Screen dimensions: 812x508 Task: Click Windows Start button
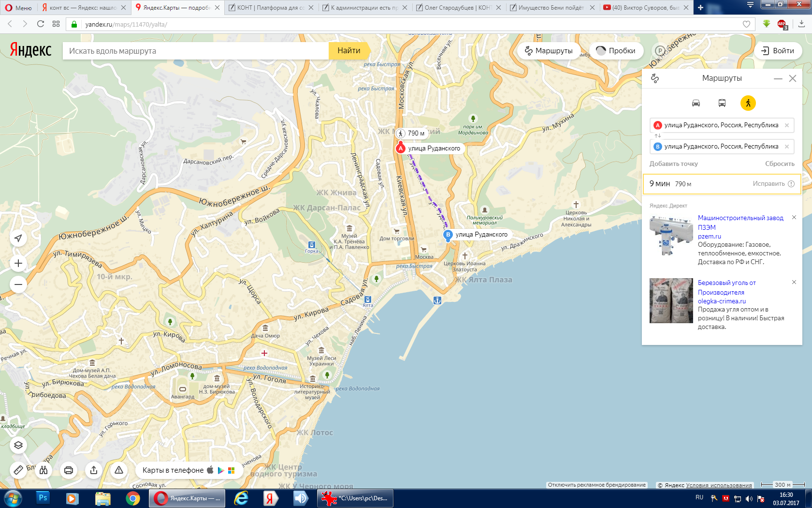13,498
